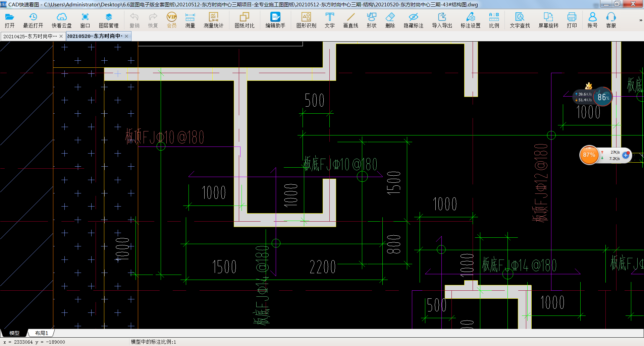Click the orange 87% memory ball
Screen dimensions: 644x346
(x=589, y=155)
